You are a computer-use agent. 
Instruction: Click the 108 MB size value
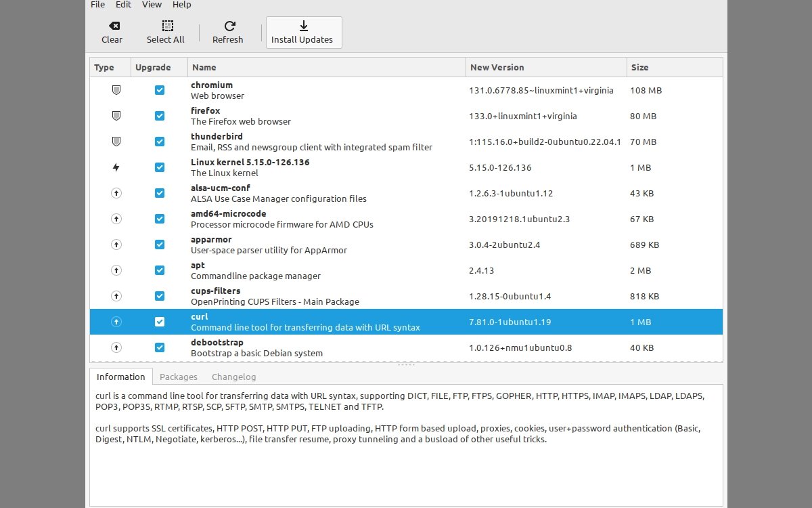click(646, 90)
